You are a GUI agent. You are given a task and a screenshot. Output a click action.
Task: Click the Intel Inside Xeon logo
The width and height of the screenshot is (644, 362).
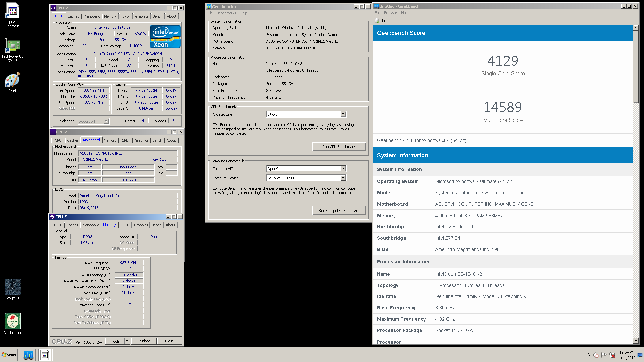165,37
